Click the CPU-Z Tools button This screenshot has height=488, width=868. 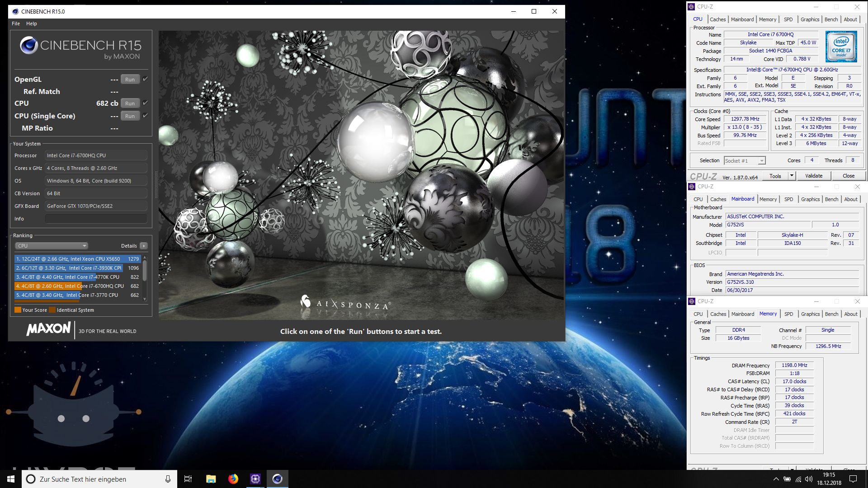[x=775, y=176]
